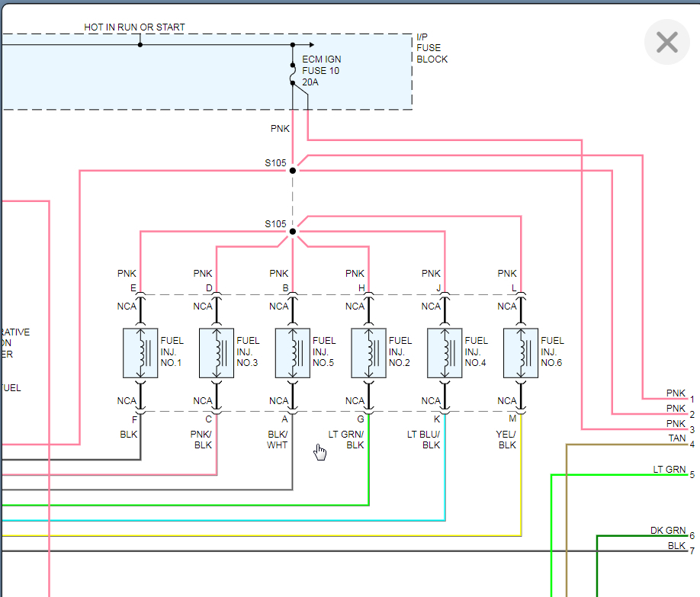700x597 pixels.
Task: Click the Fuel Injector No.1 symbol
Action: coord(140,352)
